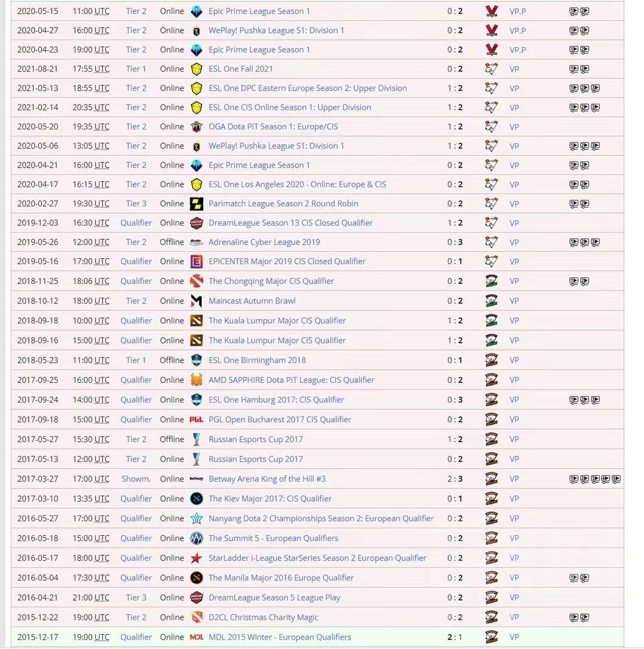
Task: Open the VP team page from the Betway row
Action: click(x=514, y=478)
